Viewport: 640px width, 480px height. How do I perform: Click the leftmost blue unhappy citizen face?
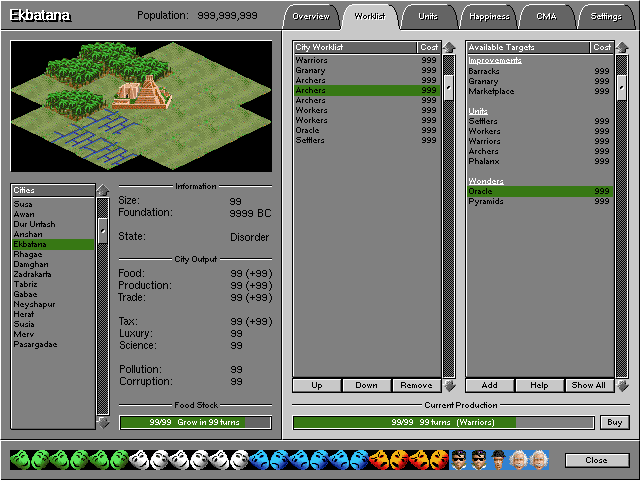pyautogui.click(x=259, y=460)
